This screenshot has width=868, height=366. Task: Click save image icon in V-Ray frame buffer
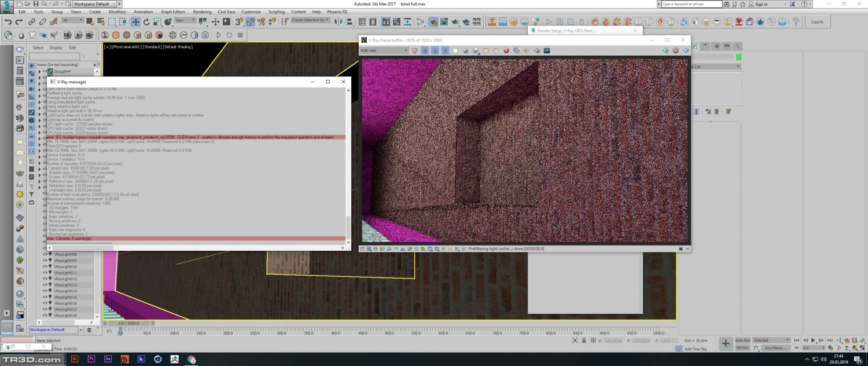pyautogui.click(x=476, y=51)
